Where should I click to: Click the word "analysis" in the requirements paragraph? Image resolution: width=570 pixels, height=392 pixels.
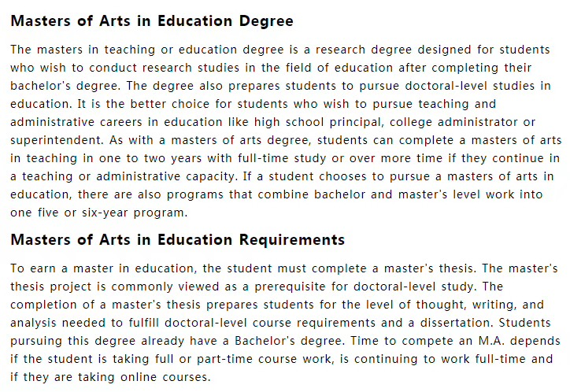coord(33,322)
